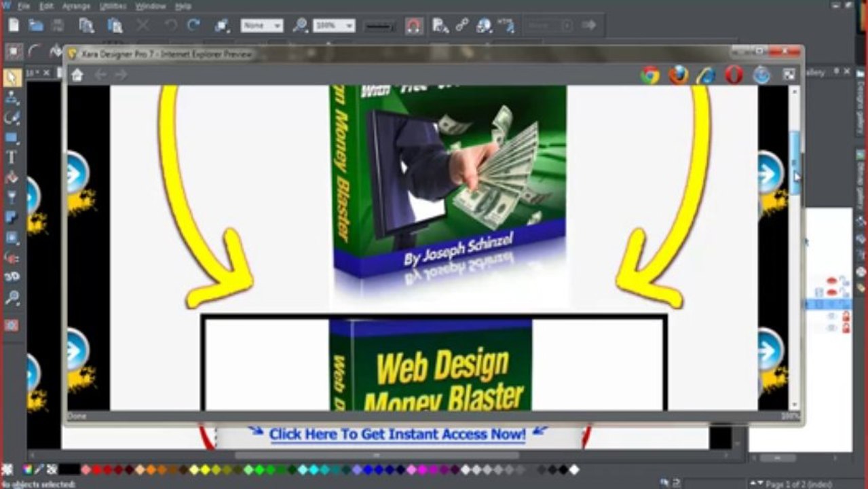Image resolution: width=868 pixels, height=489 pixels.
Task: Click the color editor icon left of the palette
Action: pos(28,469)
